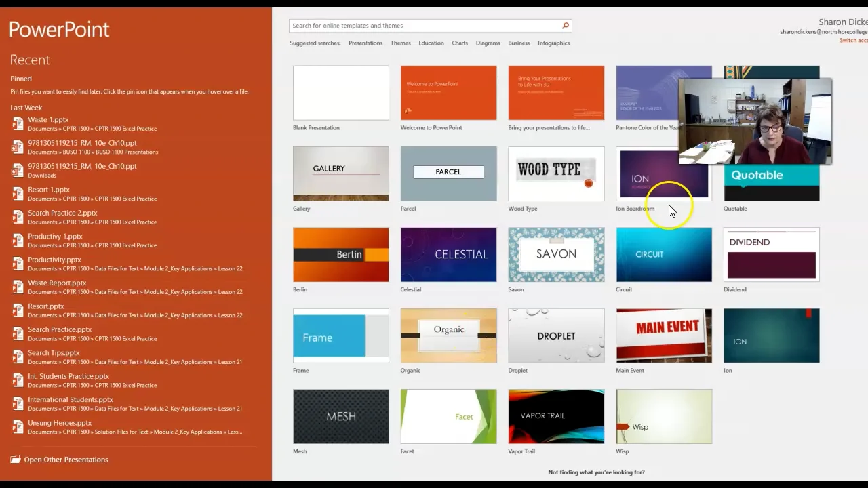This screenshot has height=488, width=868.
Task: Choose the Wood Type template thumbnail
Action: click(x=556, y=174)
